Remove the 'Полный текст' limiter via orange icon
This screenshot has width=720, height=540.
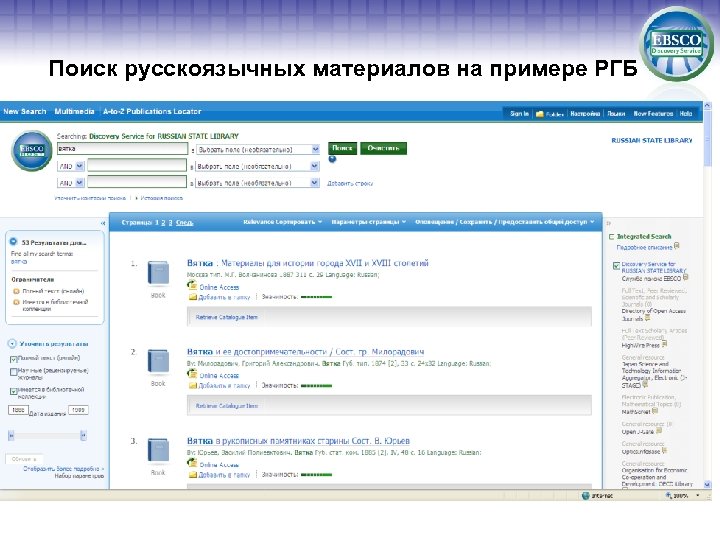tap(16, 291)
